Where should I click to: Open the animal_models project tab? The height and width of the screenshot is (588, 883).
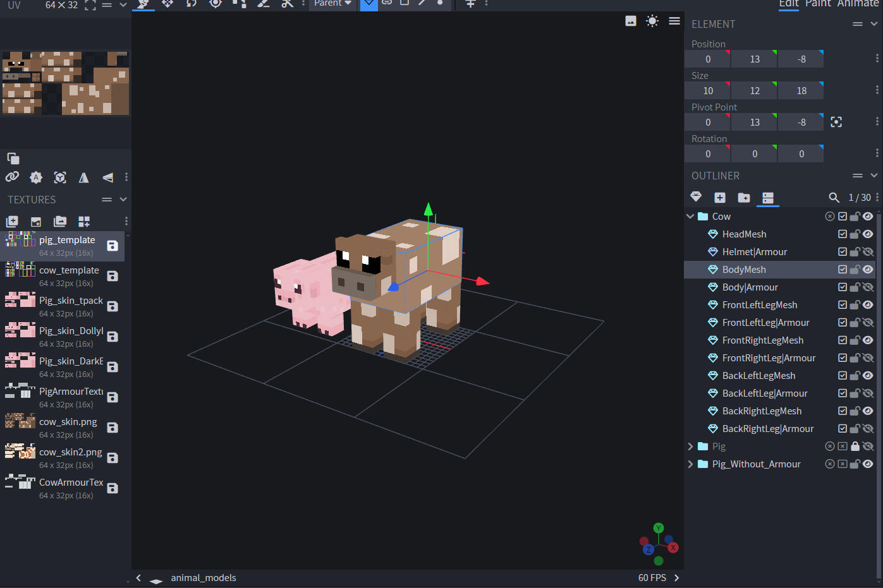203,578
